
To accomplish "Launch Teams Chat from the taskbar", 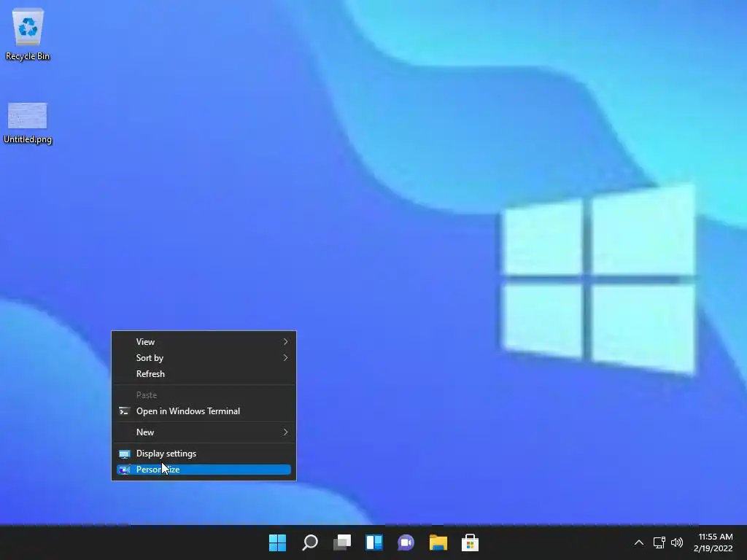I will point(406,542).
